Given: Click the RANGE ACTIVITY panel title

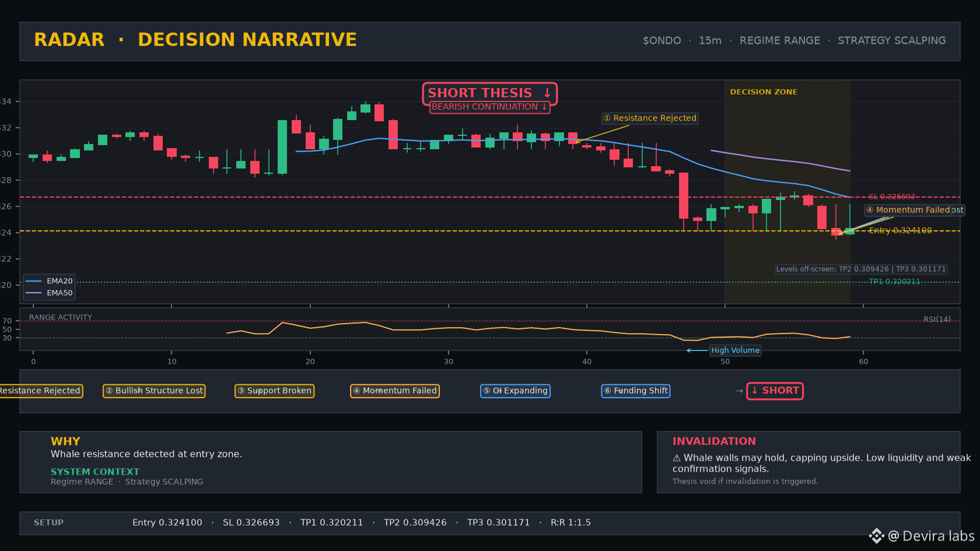Looking at the screenshot, I should coord(61,318).
